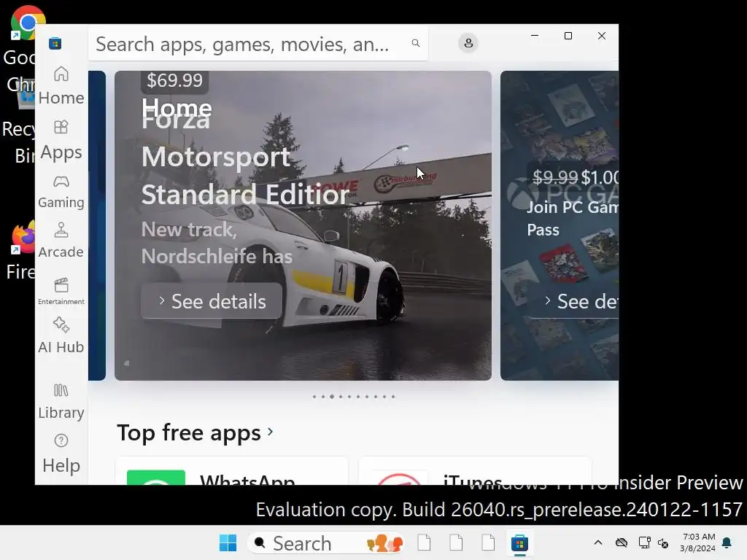Click the cloud sync-off tray icon
The height and width of the screenshot is (560, 747).
coord(622,542)
